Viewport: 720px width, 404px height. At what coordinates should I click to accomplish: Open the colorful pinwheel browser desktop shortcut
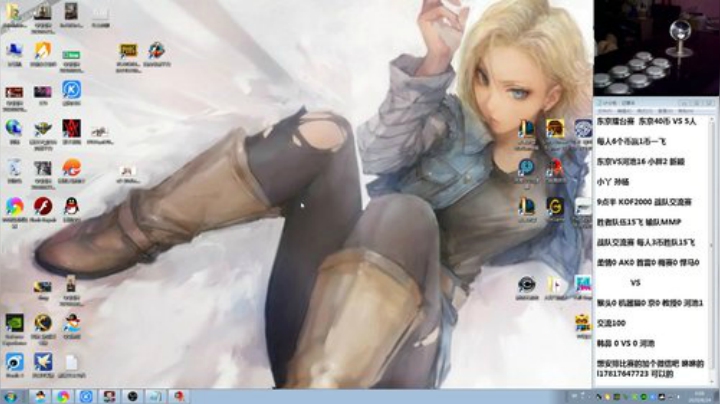tap(14, 206)
